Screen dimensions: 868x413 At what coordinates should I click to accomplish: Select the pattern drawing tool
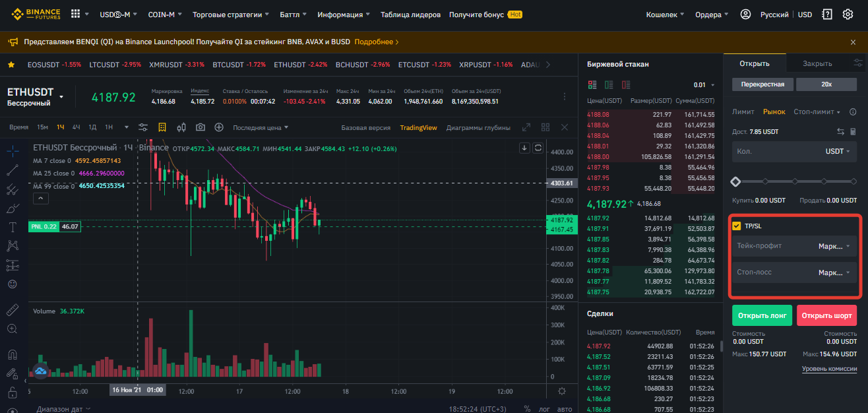(12, 246)
